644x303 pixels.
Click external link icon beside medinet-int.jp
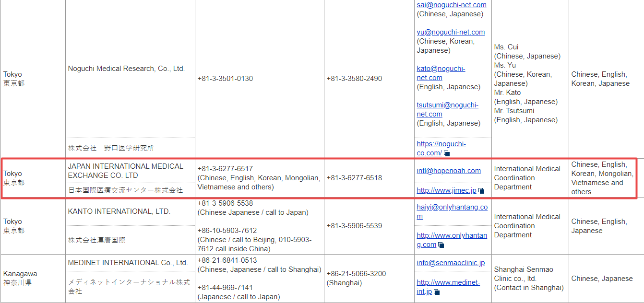point(437,292)
